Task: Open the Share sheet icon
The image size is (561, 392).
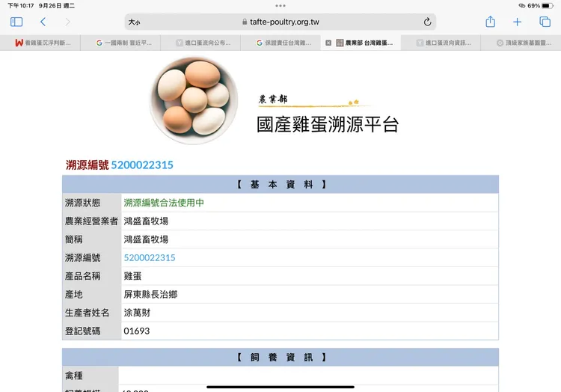Action: tap(490, 22)
